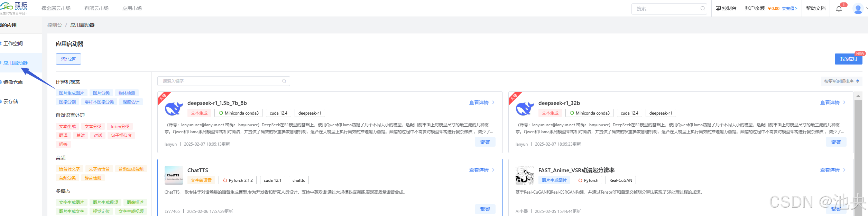Screen dimensions: 868x216
Task: Filter by 深度估计 tag
Action: (131, 102)
